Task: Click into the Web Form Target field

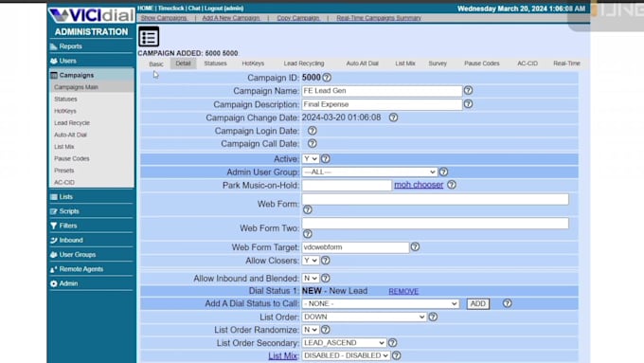Action: tap(355, 247)
